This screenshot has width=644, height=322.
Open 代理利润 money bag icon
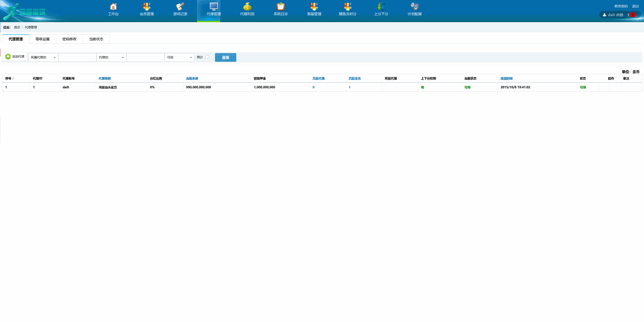[x=247, y=7]
